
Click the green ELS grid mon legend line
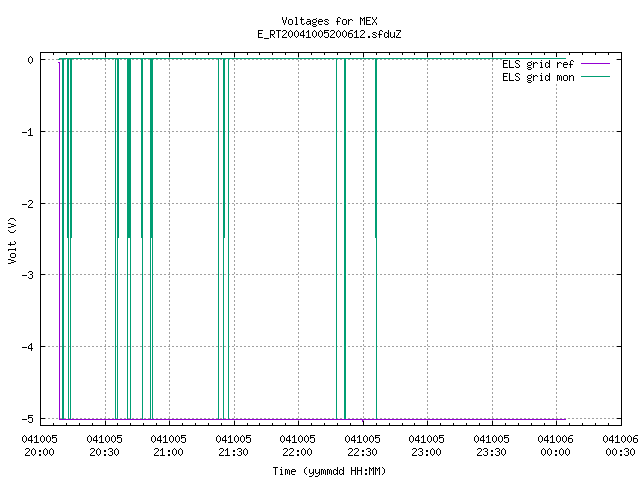[x=595, y=77]
